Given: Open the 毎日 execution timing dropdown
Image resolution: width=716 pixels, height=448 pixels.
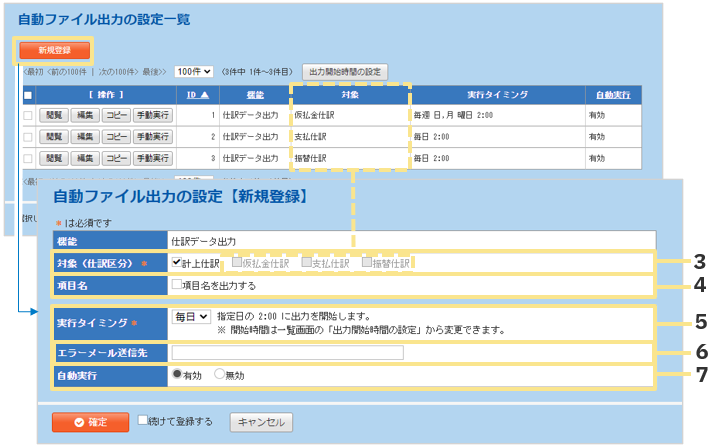Looking at the screenshot, I should 191,316.
